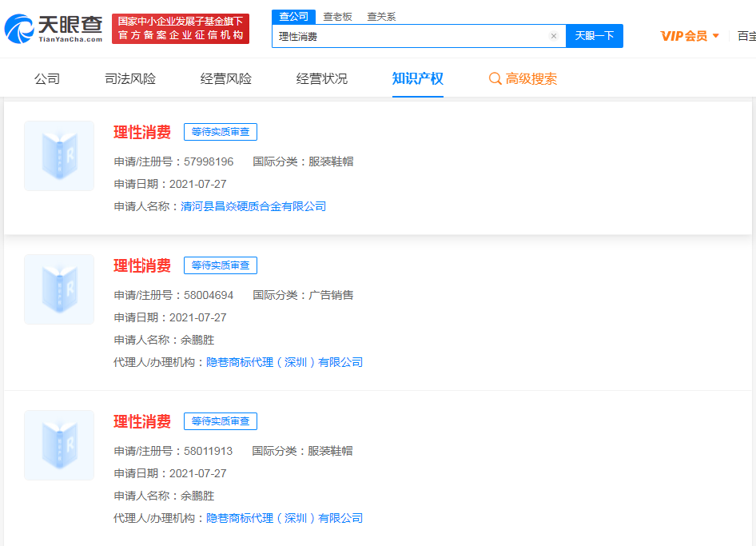Image resolution: width=756 pixels, height=546 pixels.
Task: Click the first 理性消费 trademark name
Action: pyautogui.click(x=142, y=131)
